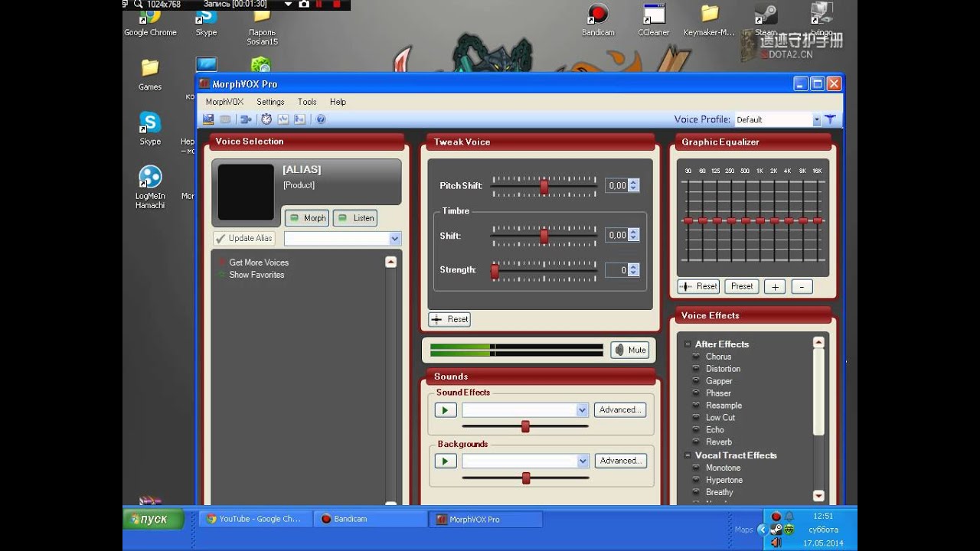Open the Settings menu
Viewport: 980px width, 551px height.
[270, 102]
